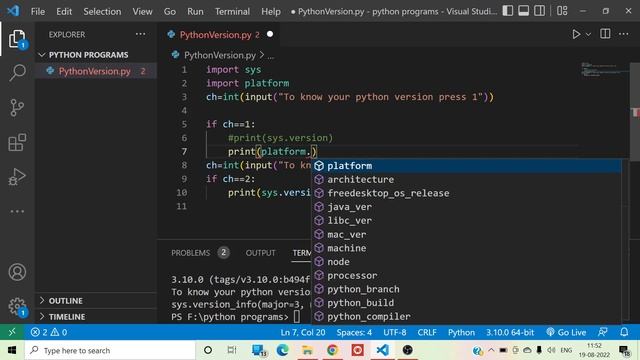Change line ending via 'CRLF' status item
The height and width of the screenshot is (360, 640).
[427, 332]
